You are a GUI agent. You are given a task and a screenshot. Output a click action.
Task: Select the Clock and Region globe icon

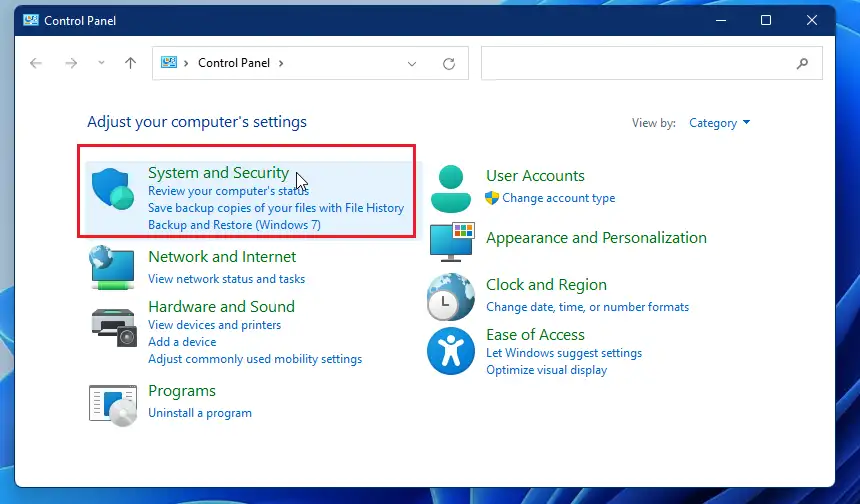point(451,297)
